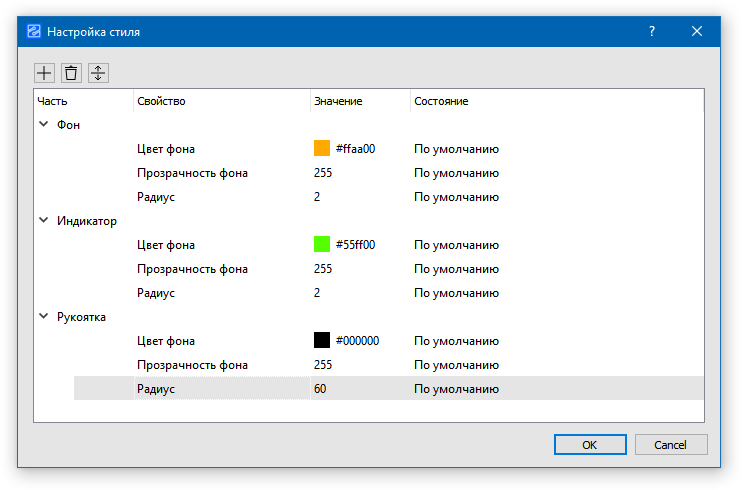Image resolution: width=742 pixels, height=490 pixels.
Task: Click the Свойство column header
Action: click(x=162, y=101)
